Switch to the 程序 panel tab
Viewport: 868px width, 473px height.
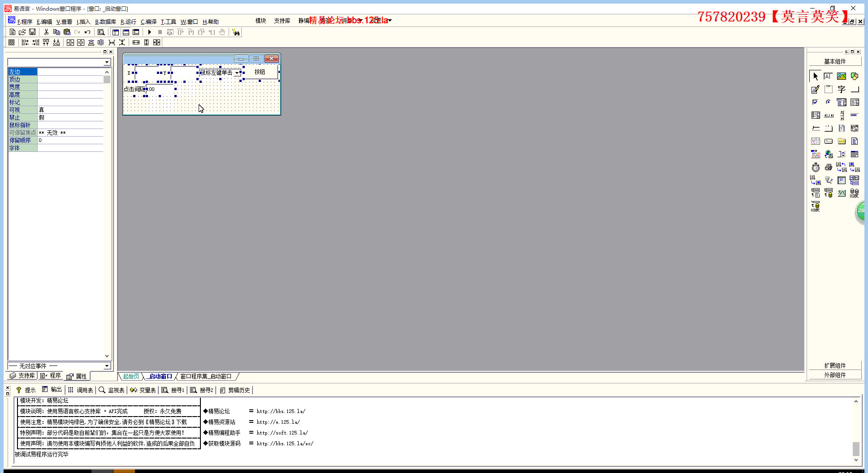(51, 376)
